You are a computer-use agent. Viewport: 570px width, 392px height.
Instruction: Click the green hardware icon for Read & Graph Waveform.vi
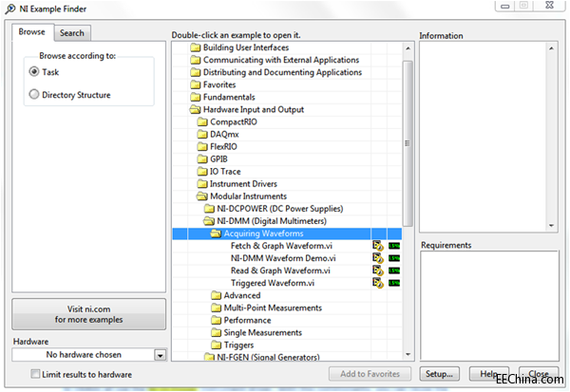coord(394,271)
